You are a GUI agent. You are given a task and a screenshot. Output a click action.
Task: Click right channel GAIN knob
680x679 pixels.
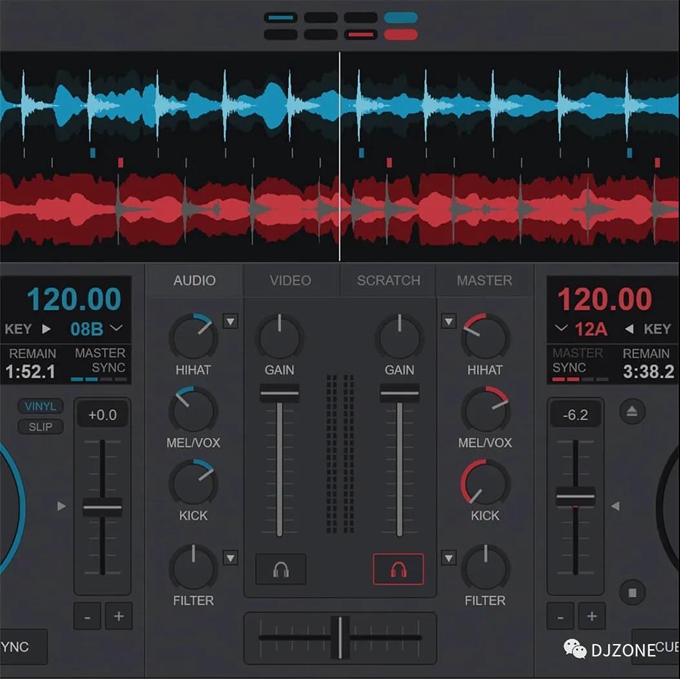point(399,336)
